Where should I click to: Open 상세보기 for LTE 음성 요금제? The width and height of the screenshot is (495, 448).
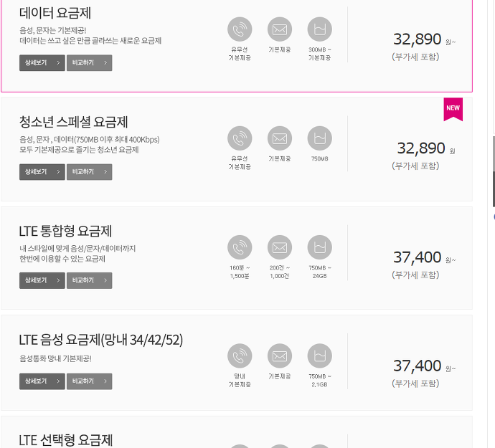point(42,381)
